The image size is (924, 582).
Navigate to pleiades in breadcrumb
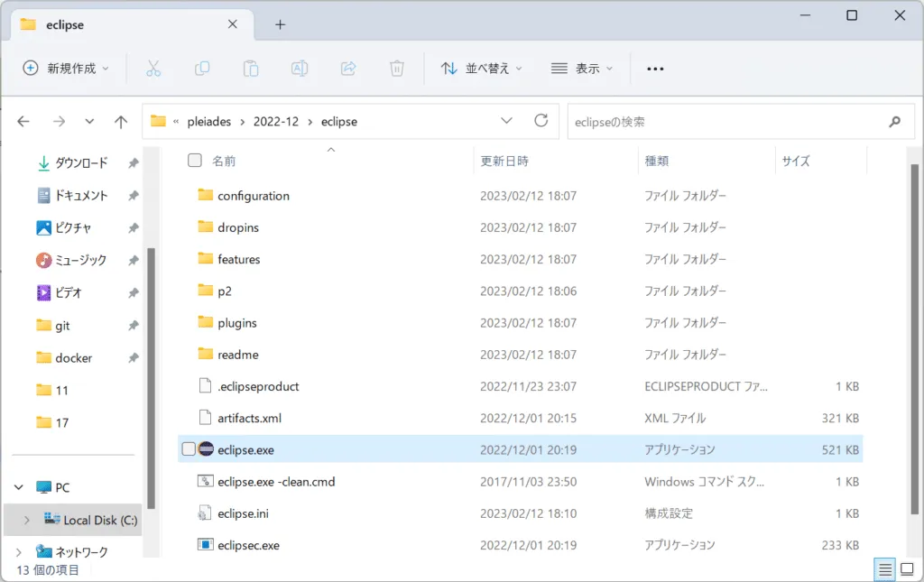209,121
